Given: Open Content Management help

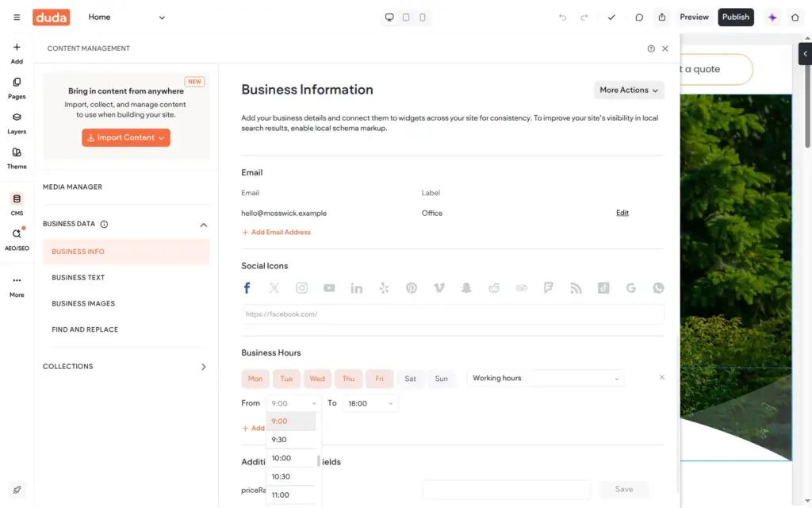Looking at the screenshot, I should tap(651, 48).
